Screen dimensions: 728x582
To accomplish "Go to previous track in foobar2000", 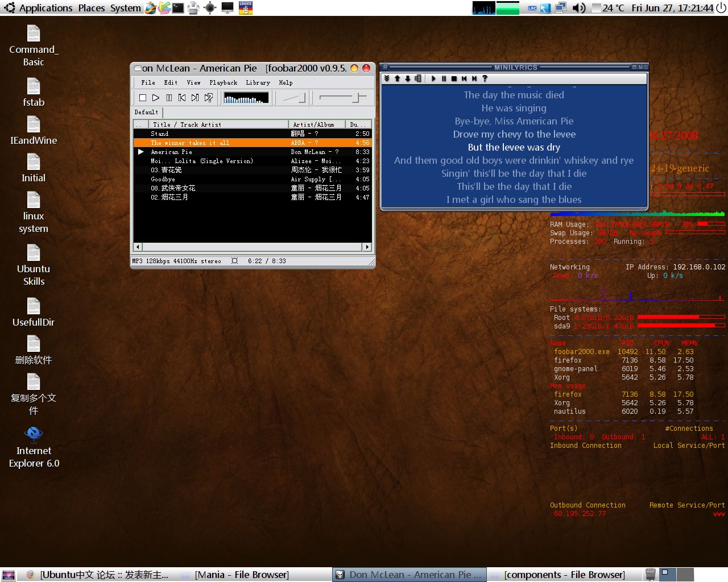I will 182,98.
